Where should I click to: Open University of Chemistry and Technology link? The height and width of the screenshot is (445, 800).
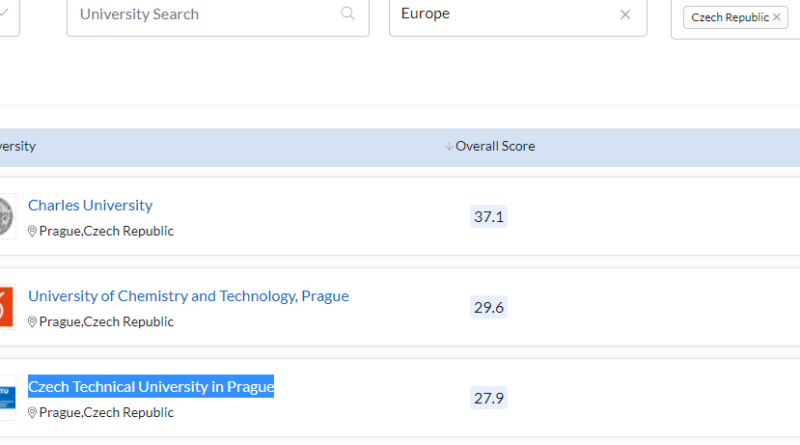(x=188, y=296)
